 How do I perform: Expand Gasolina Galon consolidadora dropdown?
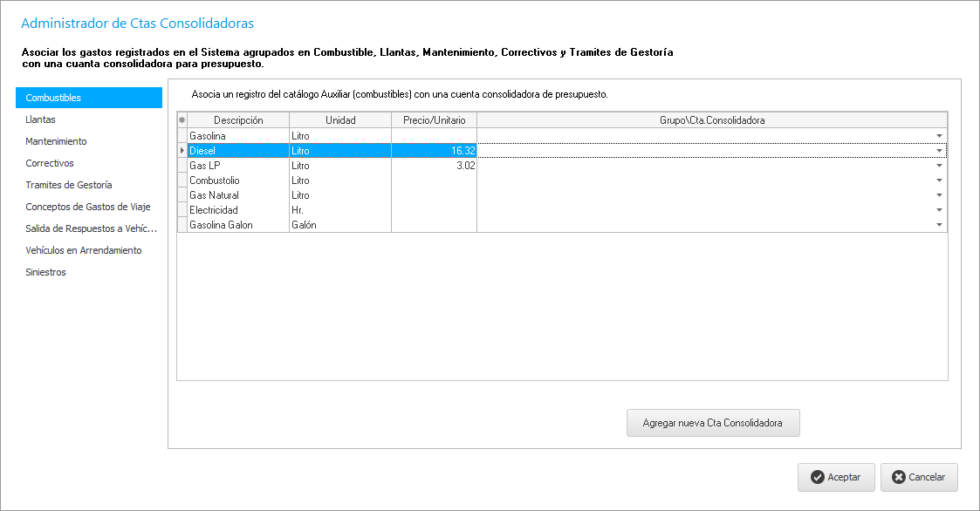(x=939, y=225)
